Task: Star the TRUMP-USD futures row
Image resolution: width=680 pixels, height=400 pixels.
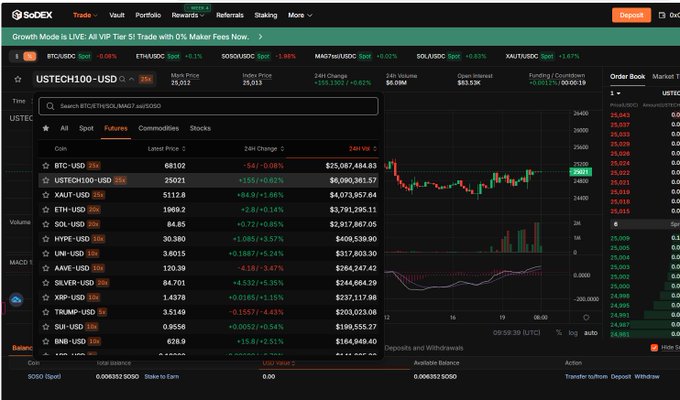Action: [x=46, y=312]
